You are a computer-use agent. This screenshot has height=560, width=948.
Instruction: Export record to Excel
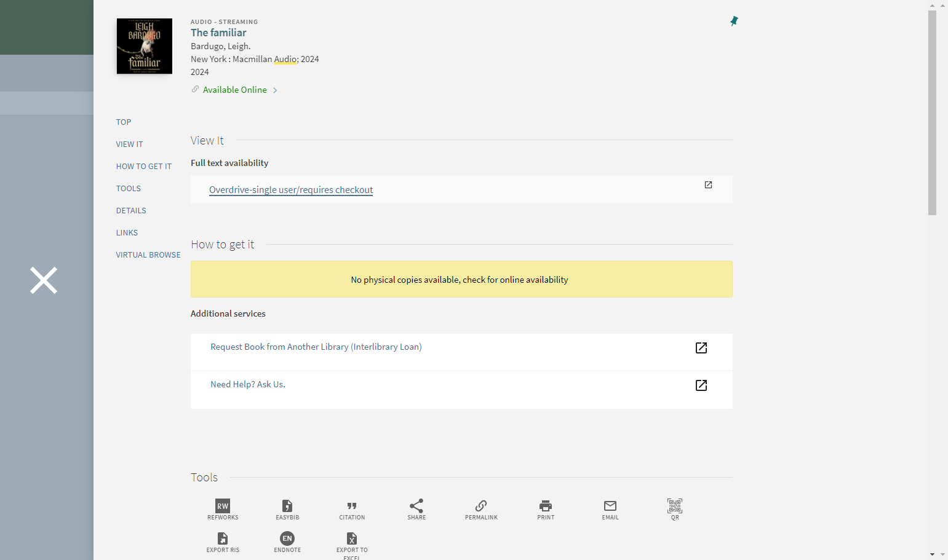coord(352,545)
